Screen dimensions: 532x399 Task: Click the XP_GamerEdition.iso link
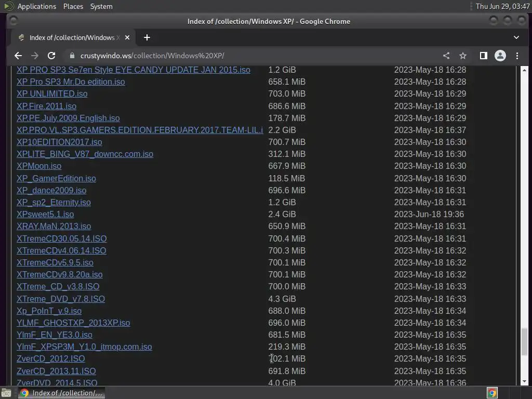coord(56,179)
